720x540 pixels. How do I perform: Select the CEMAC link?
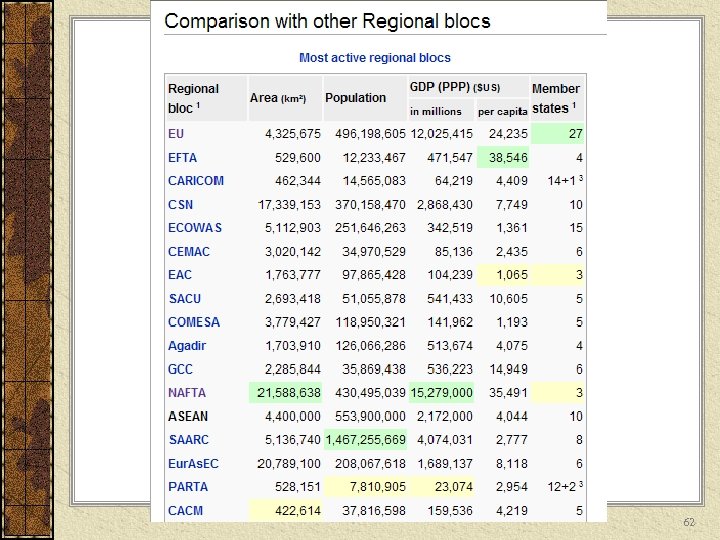pyautogui.click(x=188, y=251)
